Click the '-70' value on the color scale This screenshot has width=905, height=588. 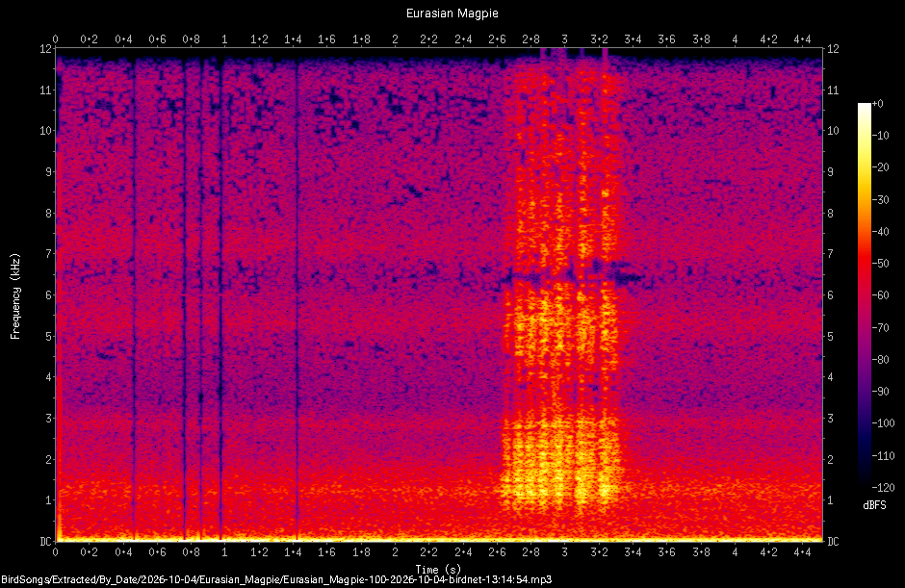(x=880, y=328)
